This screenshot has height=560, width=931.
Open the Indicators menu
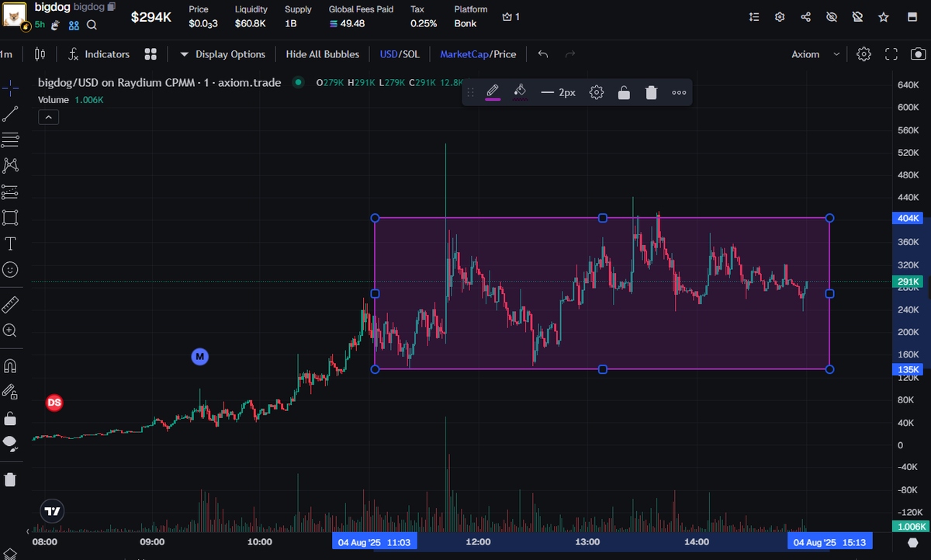tap(99, 54)
